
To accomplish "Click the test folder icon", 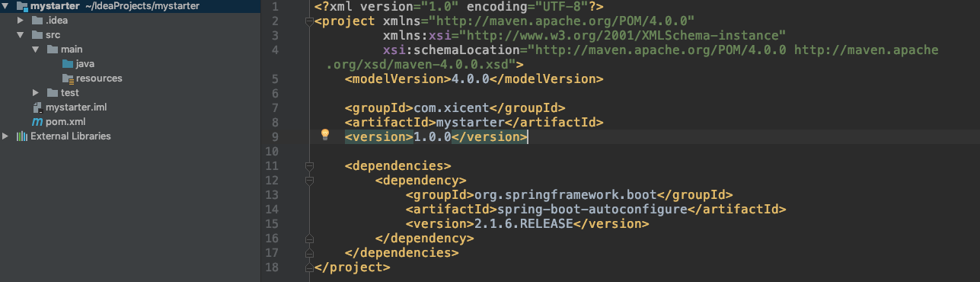I will point(52,93).
